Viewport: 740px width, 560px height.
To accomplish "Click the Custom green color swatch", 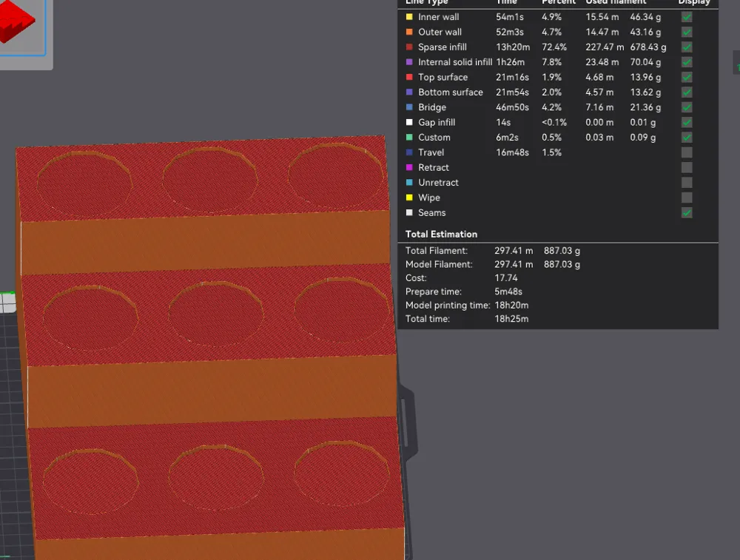I will tap(409, 138).
